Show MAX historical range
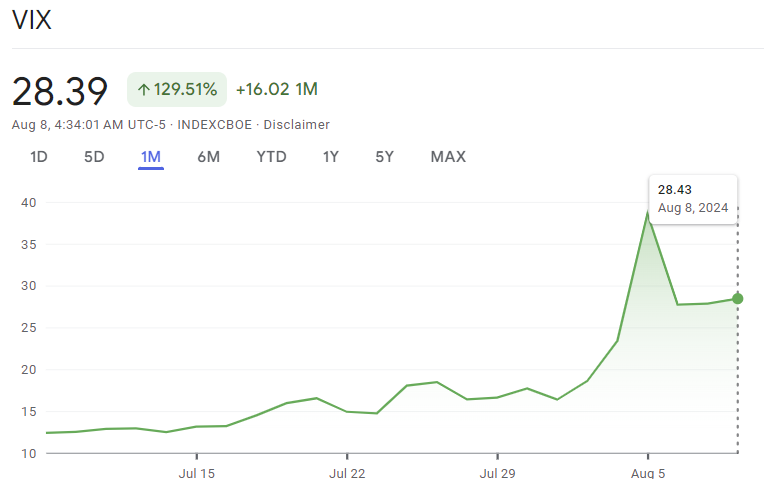Image resolution: width=764 pixels, height=479 pixels. pos(448,157)
